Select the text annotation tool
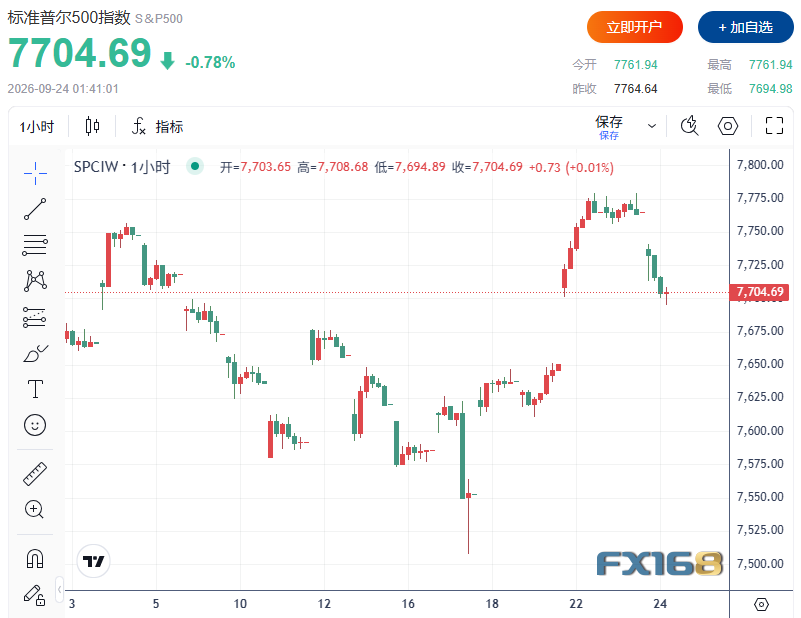 pyautogui.click(x=35, y=389)
